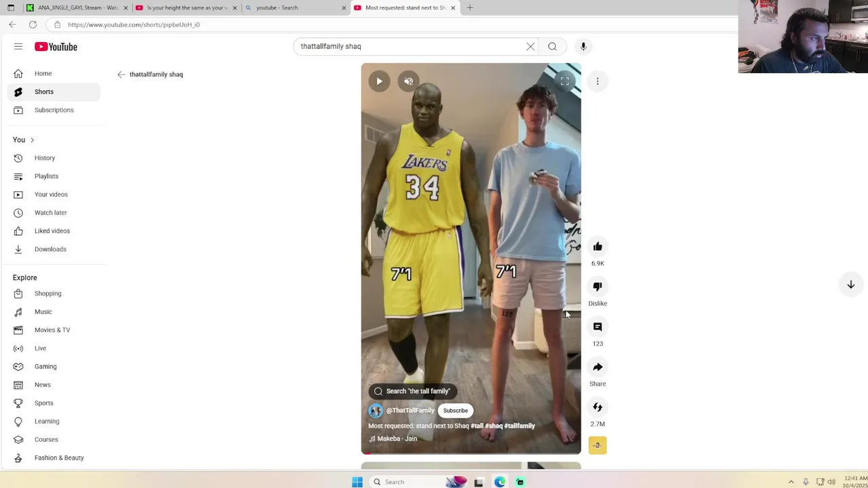
Task: Open Music under Explore
Action: point(54,312)
